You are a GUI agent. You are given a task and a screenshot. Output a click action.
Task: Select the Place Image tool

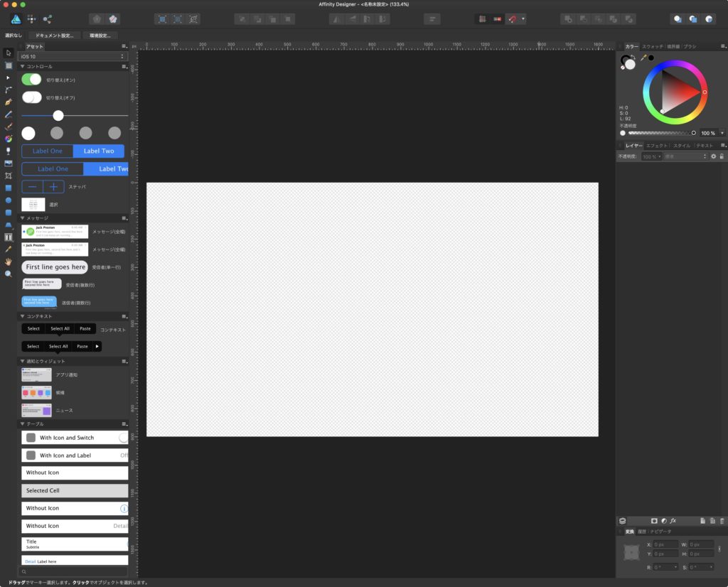[9, 163]
